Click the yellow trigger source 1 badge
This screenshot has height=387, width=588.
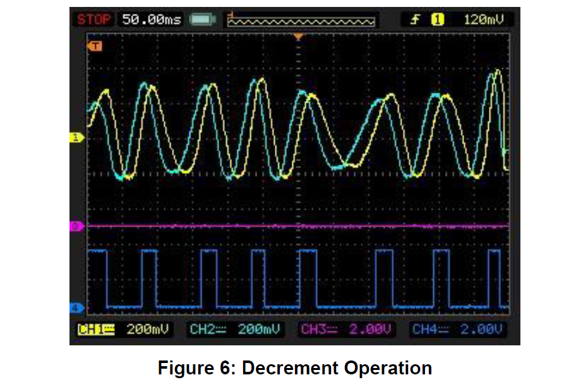pyautogui.click(x=437, y=20)
